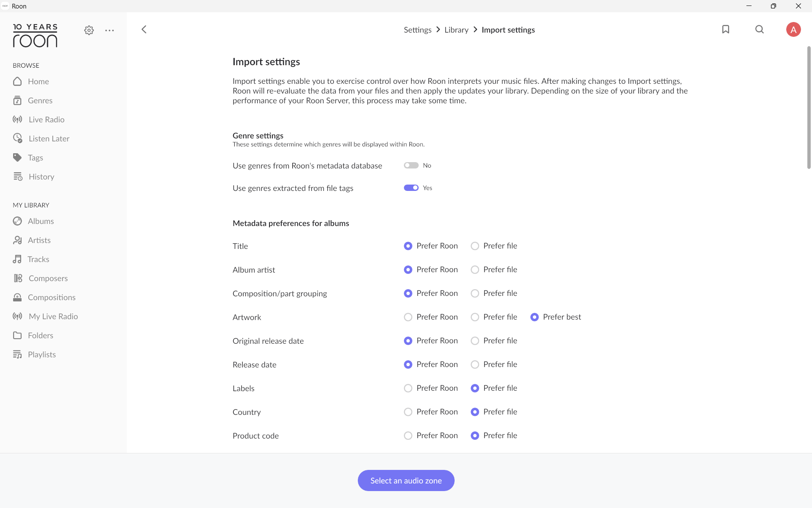Click the Tracks note icon
Screen dimensions: 812x508
tap(17, 259)
